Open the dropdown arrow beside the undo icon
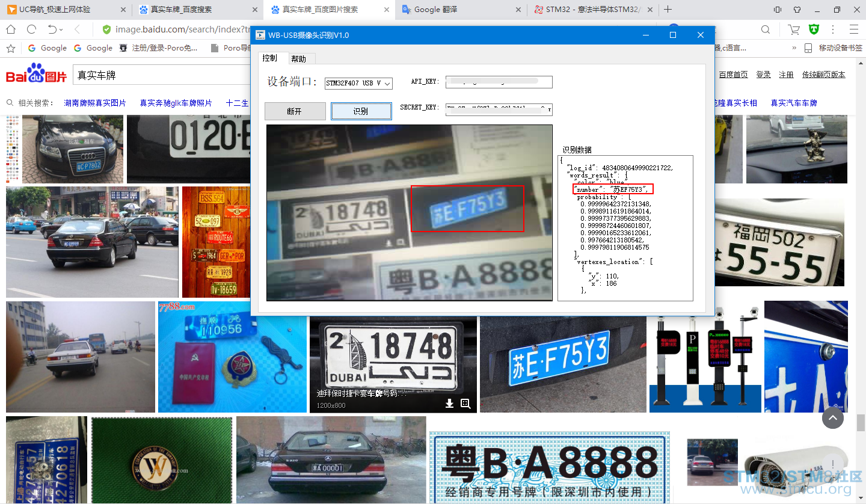The width and height of the screenshot is (866, 504). (x=61, y=29)
